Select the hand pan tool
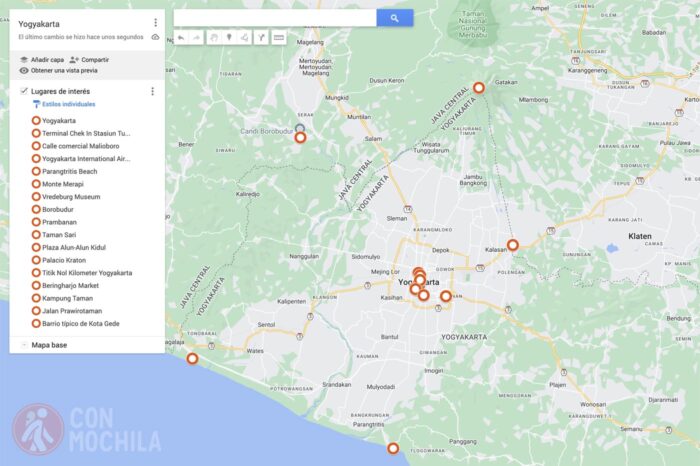The width and height of the screenshot is (700, 466). tap(214, 38)
